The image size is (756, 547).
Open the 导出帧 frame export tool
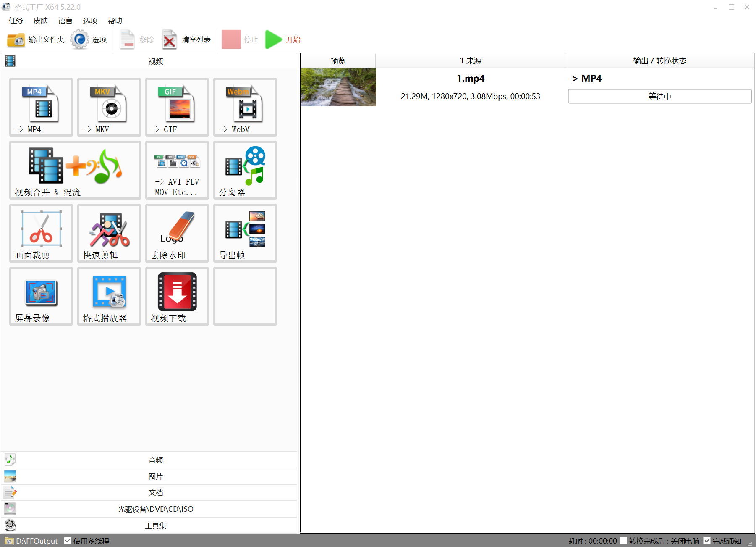tap(245, 233)
